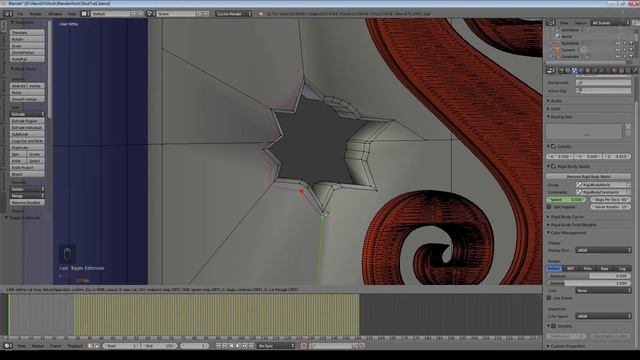Add a keying set with plus icon

[x=628, y=127]
